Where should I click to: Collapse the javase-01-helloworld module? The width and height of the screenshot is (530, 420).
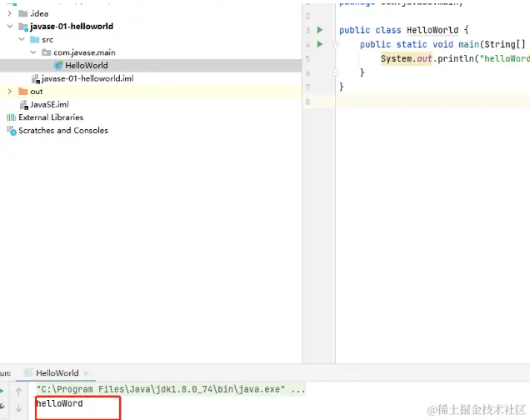click(10, 27)
